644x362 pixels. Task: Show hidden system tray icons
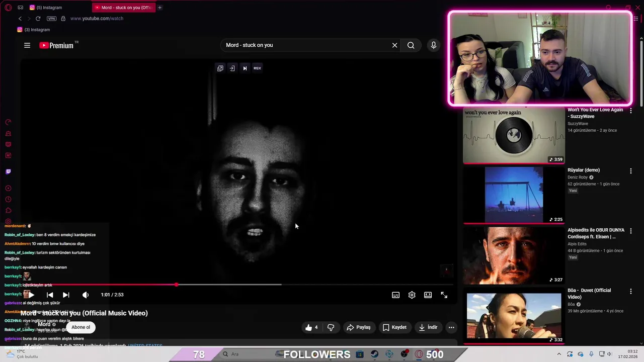[558, 354]
